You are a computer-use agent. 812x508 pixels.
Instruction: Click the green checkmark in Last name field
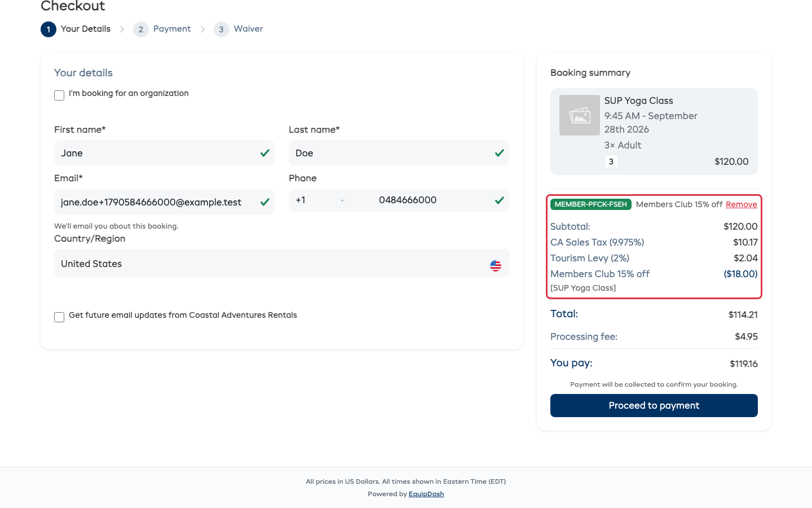tap(500, 153)
